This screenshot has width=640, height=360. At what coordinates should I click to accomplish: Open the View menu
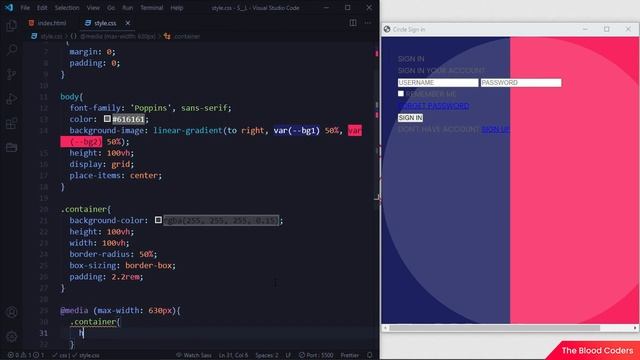click(x=93, y=8)
